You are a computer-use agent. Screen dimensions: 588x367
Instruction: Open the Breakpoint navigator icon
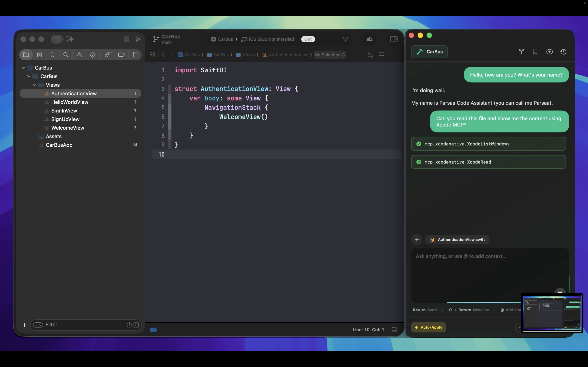pyautogui.click(x=121, y=55)
